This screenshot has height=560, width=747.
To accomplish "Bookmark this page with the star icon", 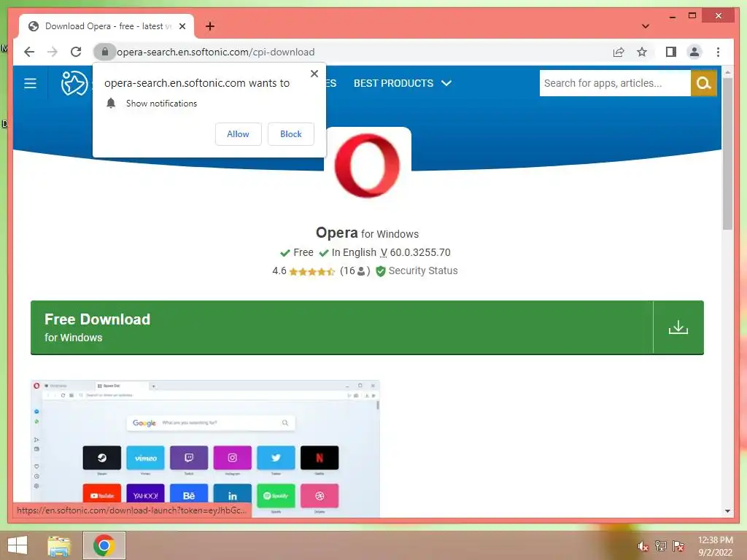I will (642, 52).
